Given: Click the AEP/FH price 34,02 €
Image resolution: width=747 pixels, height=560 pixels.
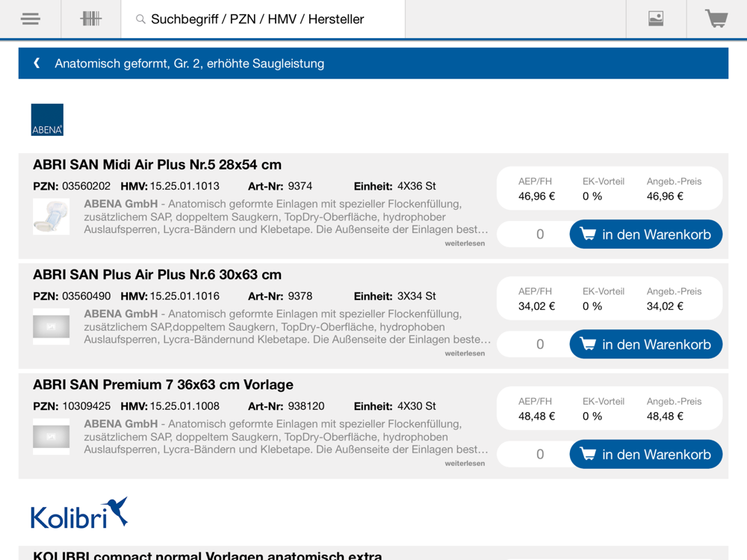Looking at the screenshot, I should tap(537, 306).
